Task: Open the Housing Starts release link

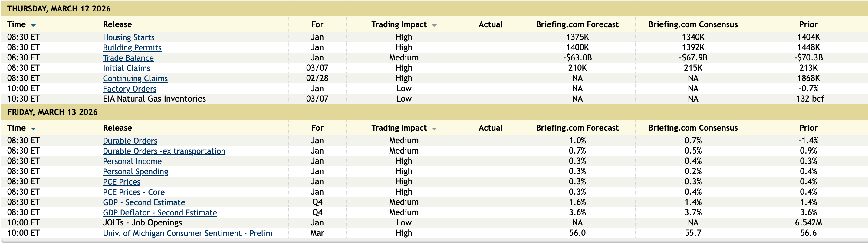Action: pos(128,37)
